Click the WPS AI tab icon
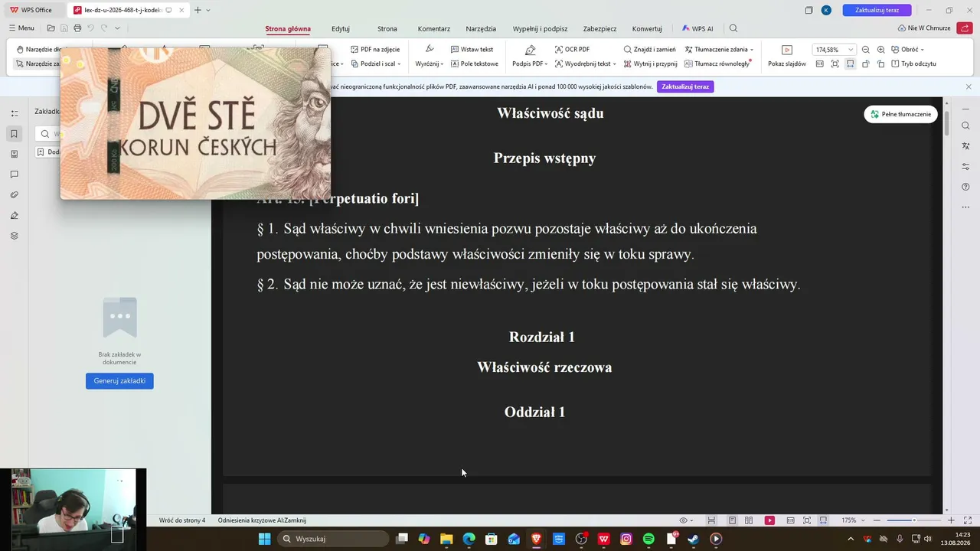This screenshot has height=551, width=980. 697,28
